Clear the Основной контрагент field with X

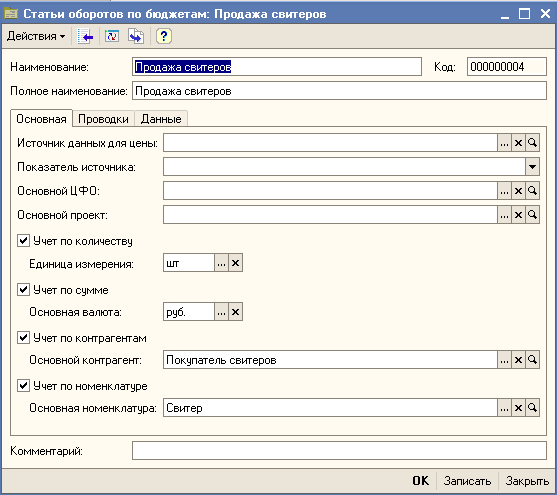(518, 360)
